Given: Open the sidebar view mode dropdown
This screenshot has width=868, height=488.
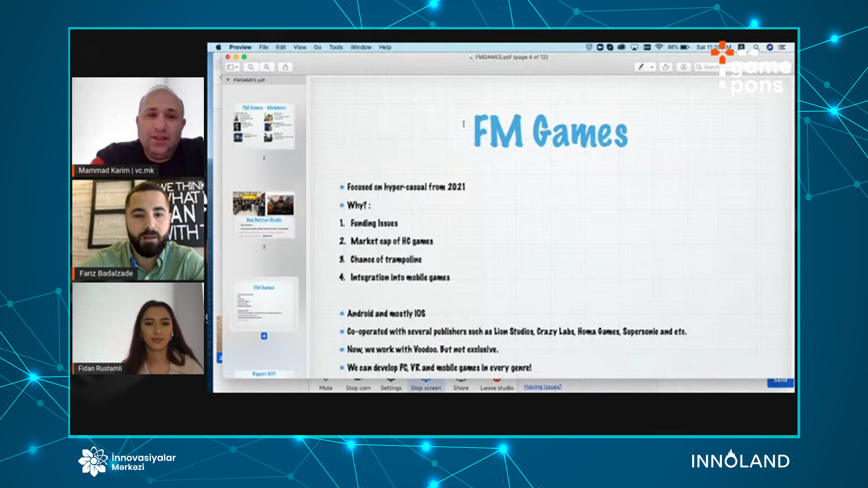Looking at the screenshot, I should click(x=232, y=67).
